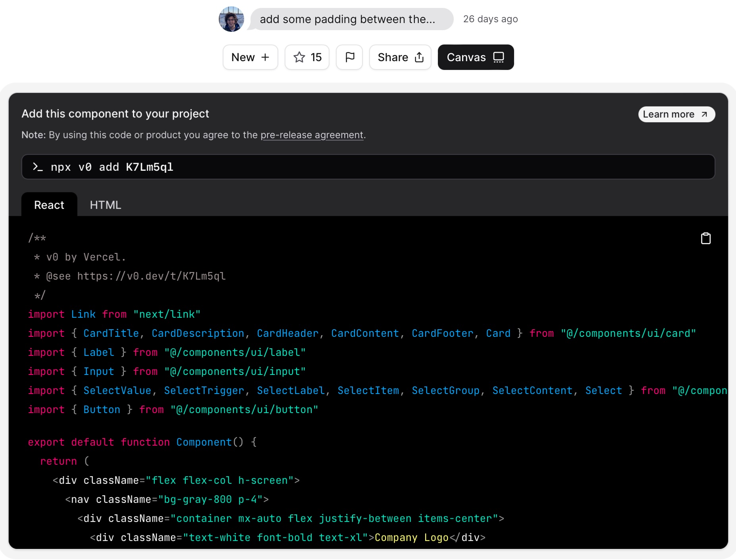
Task: Click the 'Company Logo' text in code
Action: (411, 537)
